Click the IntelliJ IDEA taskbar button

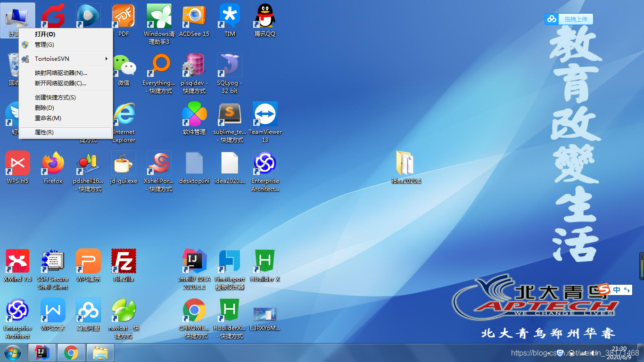click(42, 353)
